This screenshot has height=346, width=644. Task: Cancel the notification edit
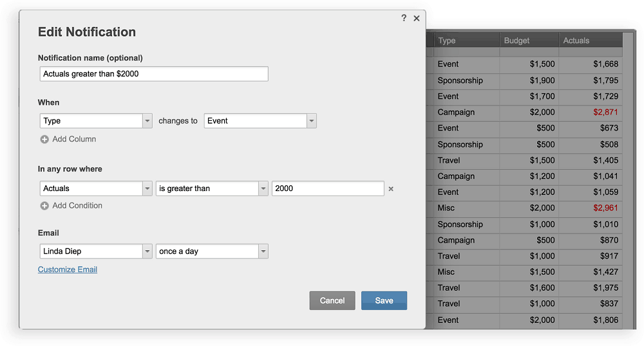tap(332, 300)
